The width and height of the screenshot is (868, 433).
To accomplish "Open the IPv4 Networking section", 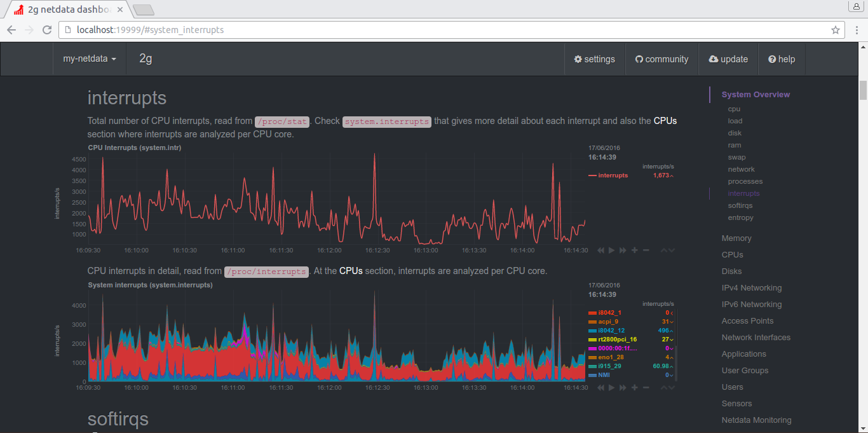I will (x=752, y=288).
